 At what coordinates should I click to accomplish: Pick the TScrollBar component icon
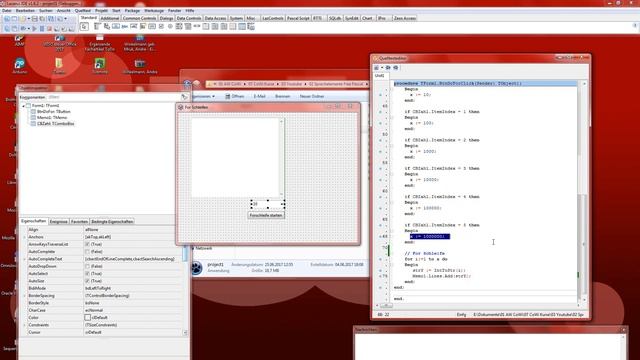tap(197, 27)
